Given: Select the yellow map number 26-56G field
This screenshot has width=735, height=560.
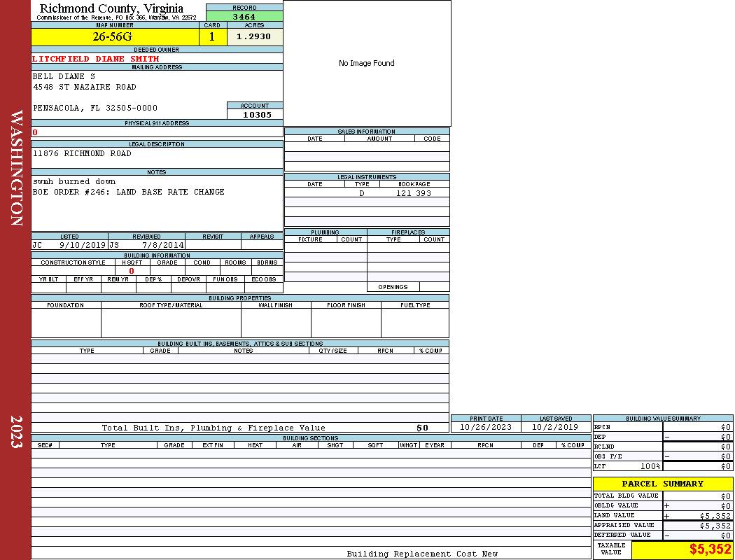Looking at the screenshot, I should pos(115,37).
